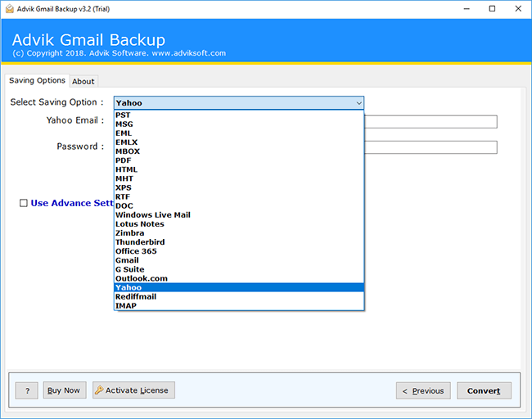
Task: Start conversion with Convert button
Action: point(484,391)
